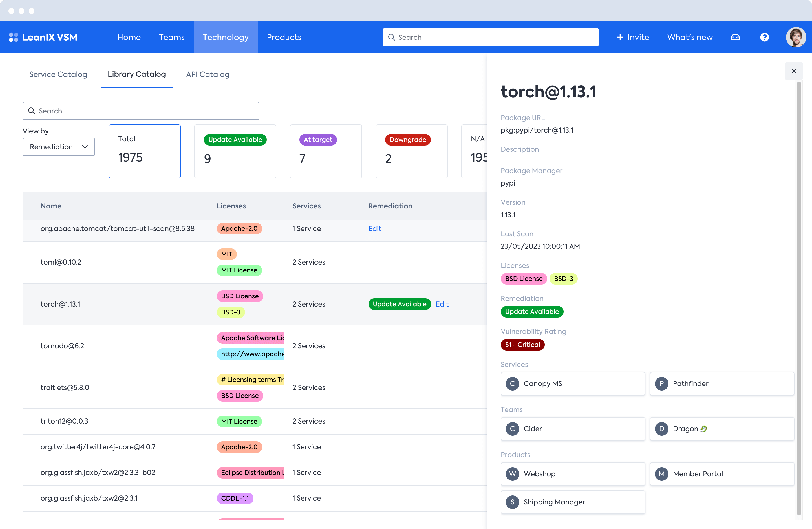Select the Technology menu
The image size is (812, 529).
point(226,37)
